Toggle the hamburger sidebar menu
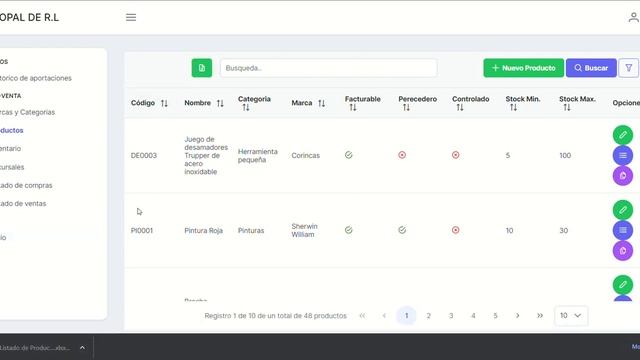Screen dimensions: 640x360 click(131, 18)
